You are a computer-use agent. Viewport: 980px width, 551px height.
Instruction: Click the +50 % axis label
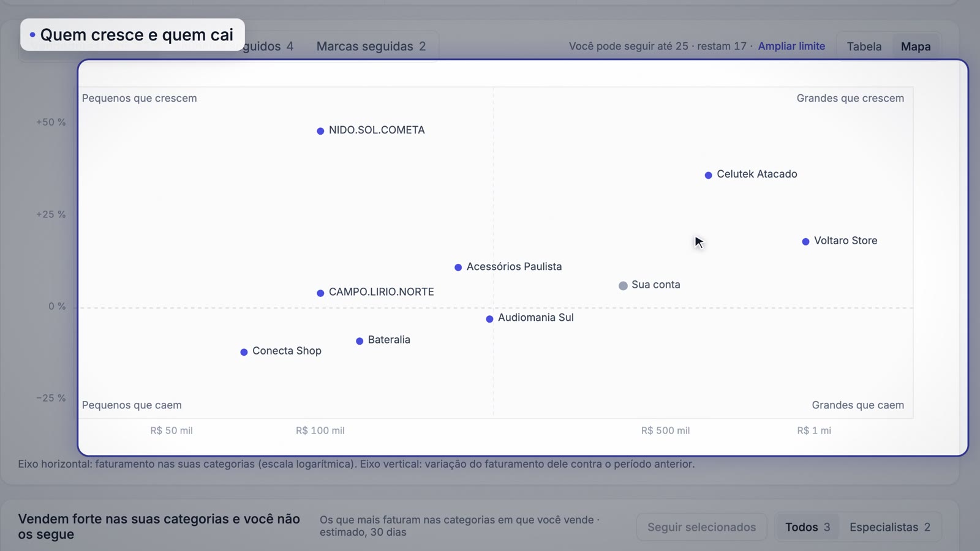(x=51, y=122)
